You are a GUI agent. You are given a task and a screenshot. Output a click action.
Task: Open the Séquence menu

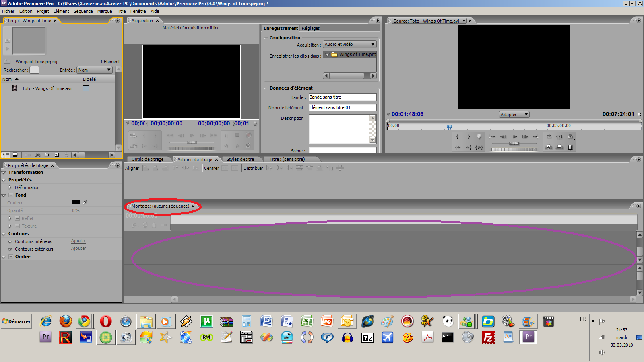(83, 11)
